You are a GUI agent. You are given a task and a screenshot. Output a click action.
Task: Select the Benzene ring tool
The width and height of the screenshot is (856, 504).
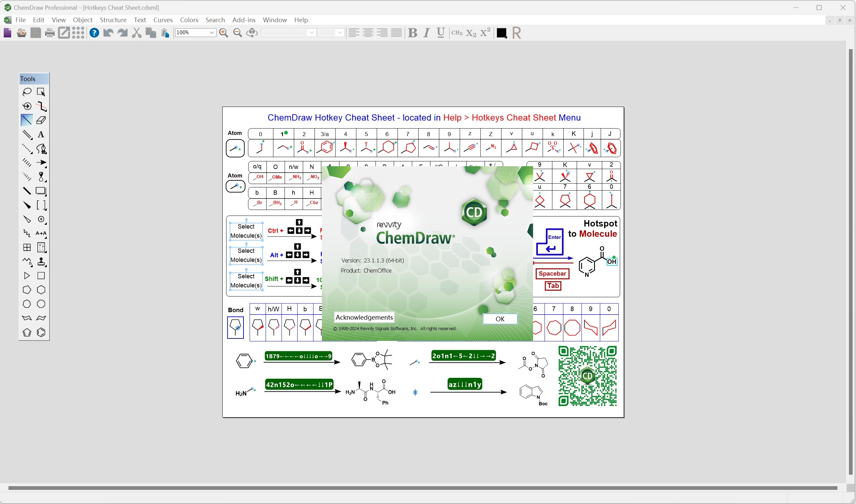pos(41,332)
